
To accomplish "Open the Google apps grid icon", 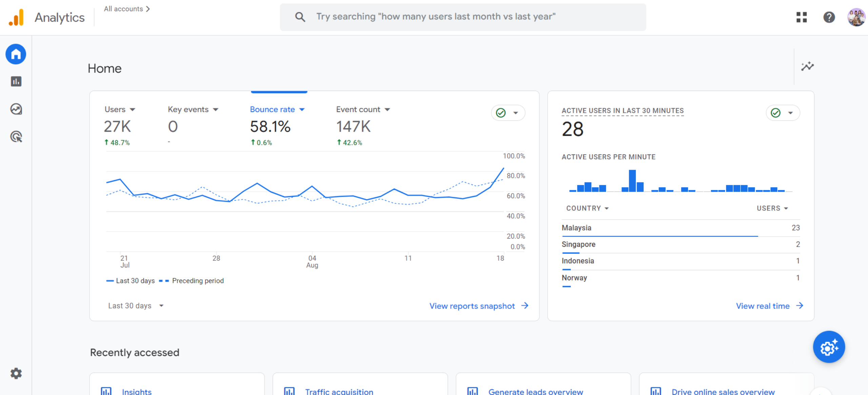I will [x=802, y=17].
